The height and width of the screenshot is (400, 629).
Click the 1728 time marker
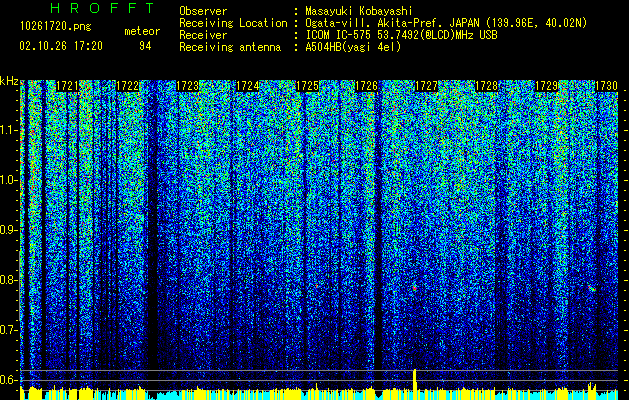tap(487, 86)
